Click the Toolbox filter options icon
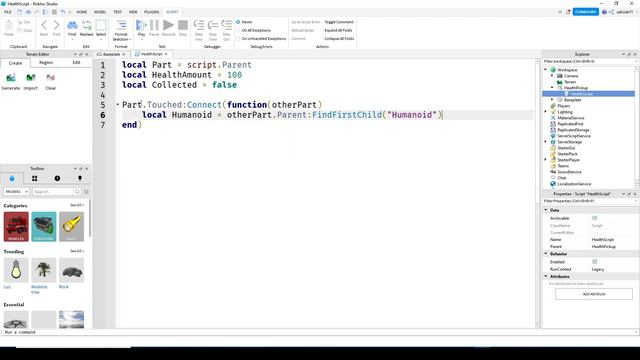Image resolution: width=640 pixels, height=360 pixels. [87, 191]
